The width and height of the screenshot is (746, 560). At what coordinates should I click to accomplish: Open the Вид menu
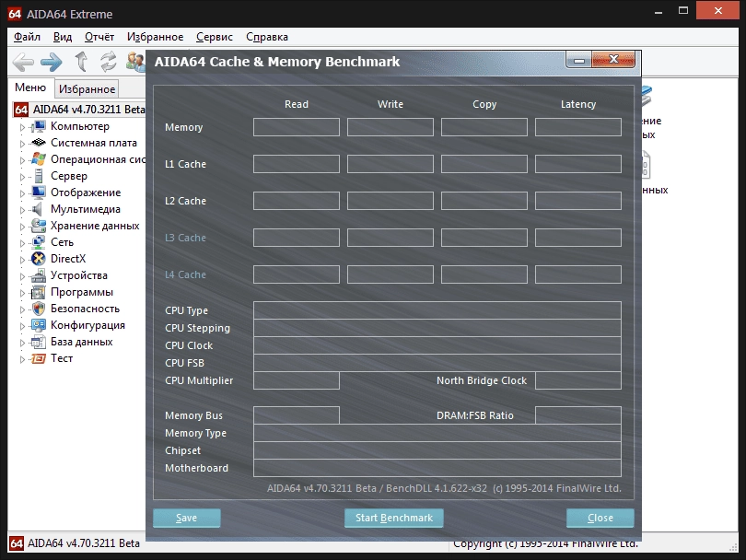pyautogui.click(x=63, y=37)
